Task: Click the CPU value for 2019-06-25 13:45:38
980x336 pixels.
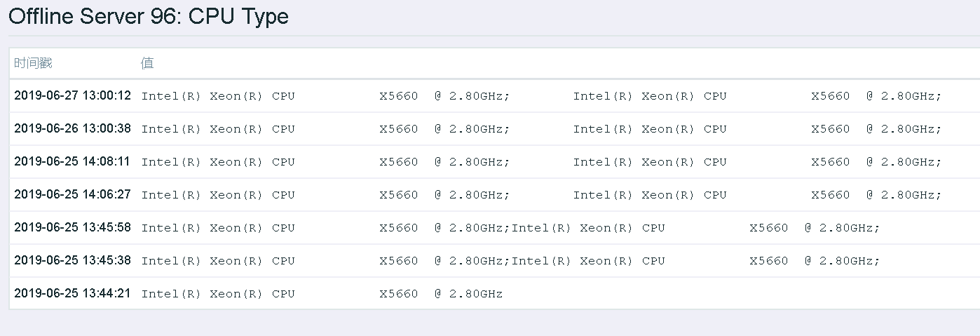Action: tap(510, 261)
